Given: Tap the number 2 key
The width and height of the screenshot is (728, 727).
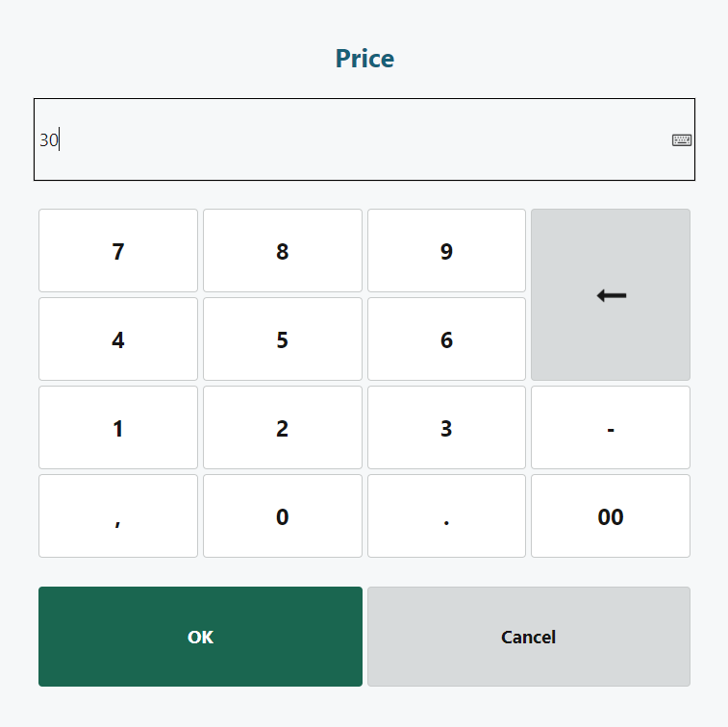Looking at the screenshot, I should [282, 428].
